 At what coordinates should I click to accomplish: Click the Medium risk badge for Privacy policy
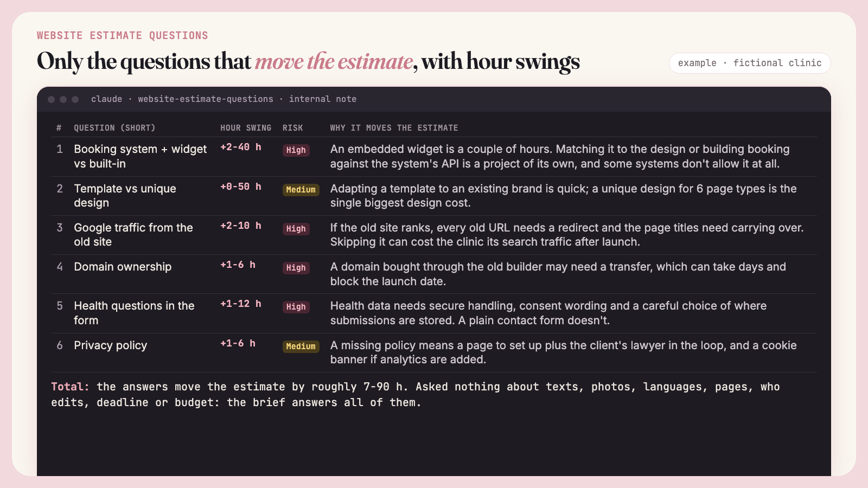pos(301,346)
